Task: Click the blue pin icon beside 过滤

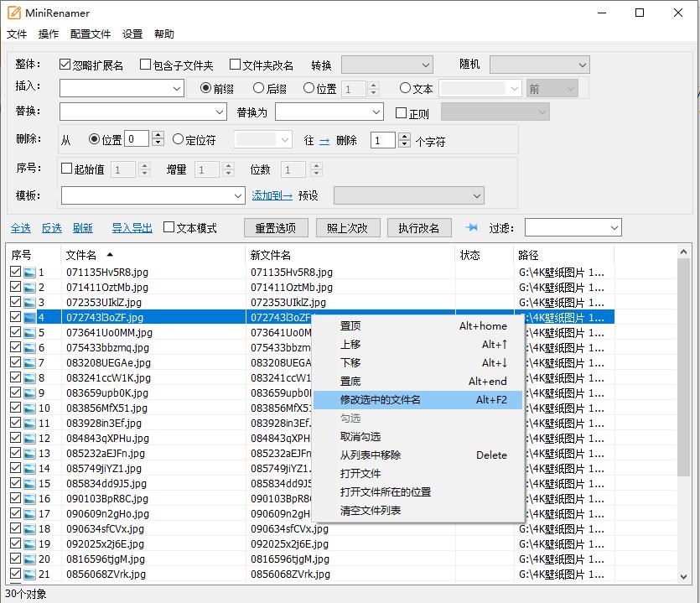Action: click(x=471, y=227)
